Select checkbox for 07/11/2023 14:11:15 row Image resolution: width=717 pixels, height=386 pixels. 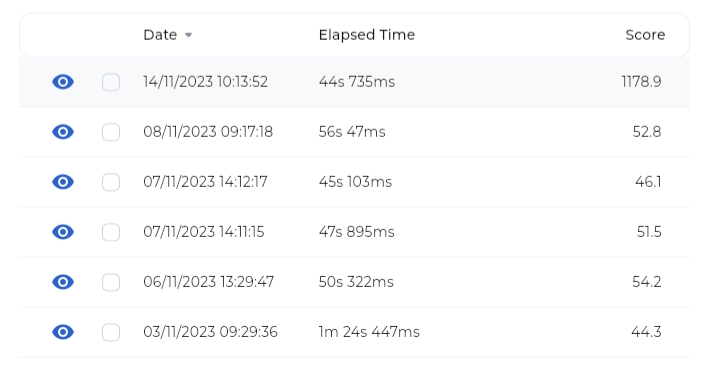(111, 232)
